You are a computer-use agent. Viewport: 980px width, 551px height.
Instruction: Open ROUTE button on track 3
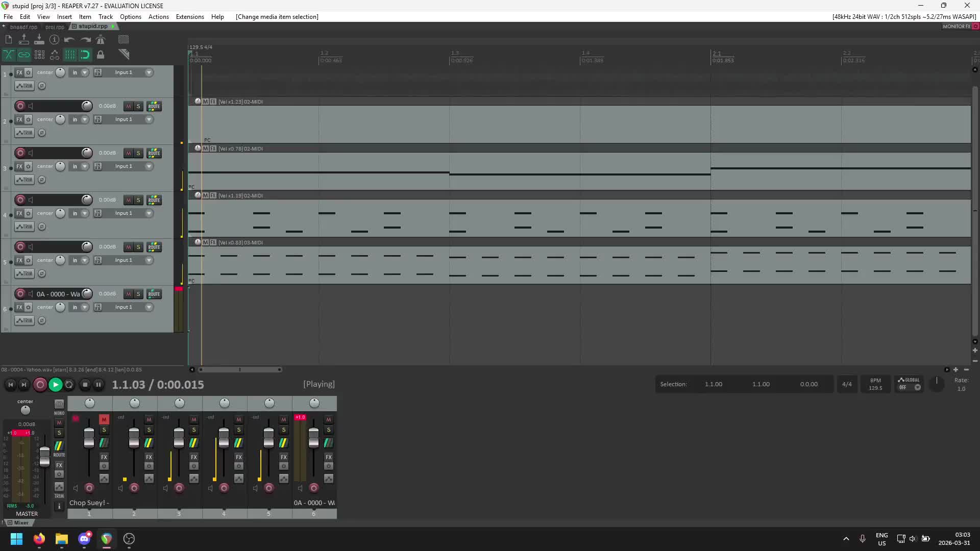[154, 153]
